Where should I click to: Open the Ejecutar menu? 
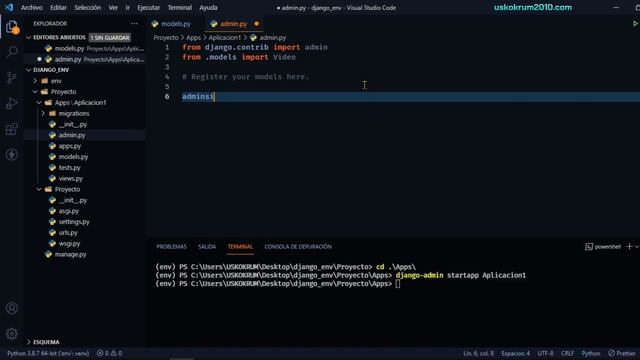click(x=149, y=7)
